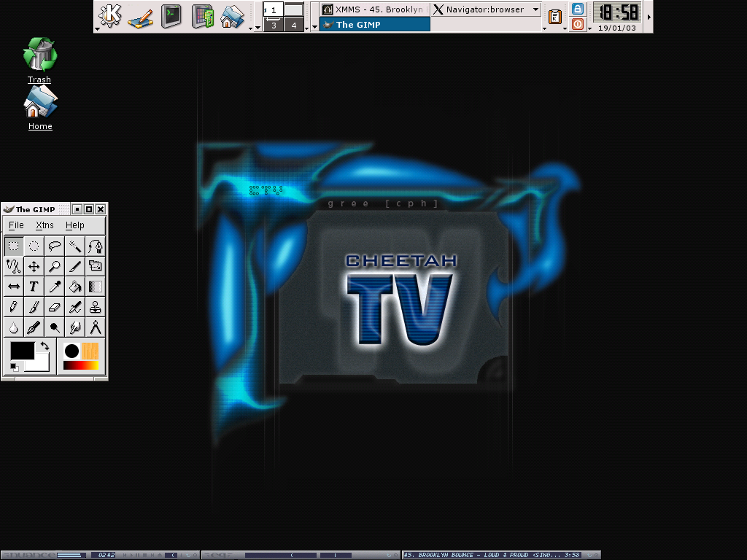Select the Transform tool
Viewport: 747px width, 560px height.
pos(96,266)
